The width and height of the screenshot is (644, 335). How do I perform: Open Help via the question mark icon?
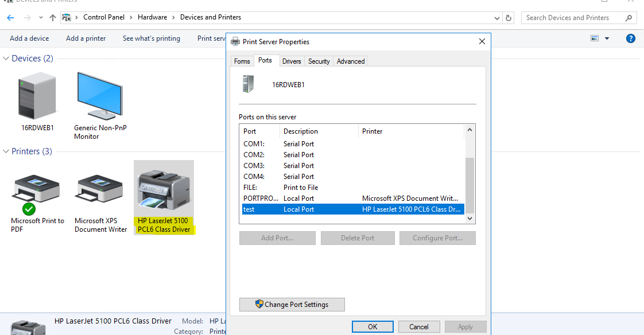(630, 38)
